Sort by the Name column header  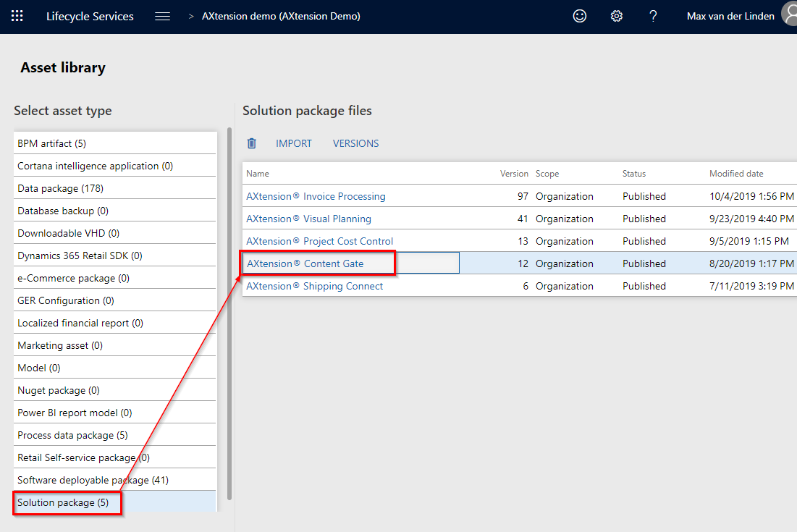click(258, 174)
